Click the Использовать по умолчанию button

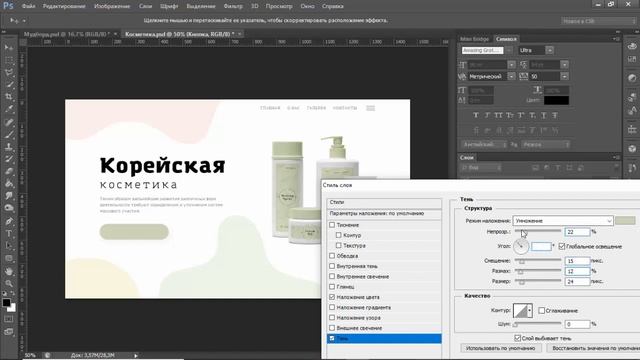coord(500,348)
